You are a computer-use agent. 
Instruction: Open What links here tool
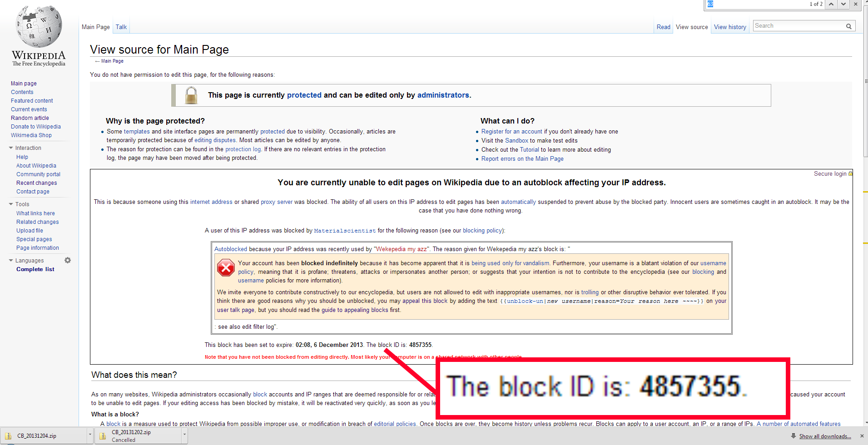point(35,213)
